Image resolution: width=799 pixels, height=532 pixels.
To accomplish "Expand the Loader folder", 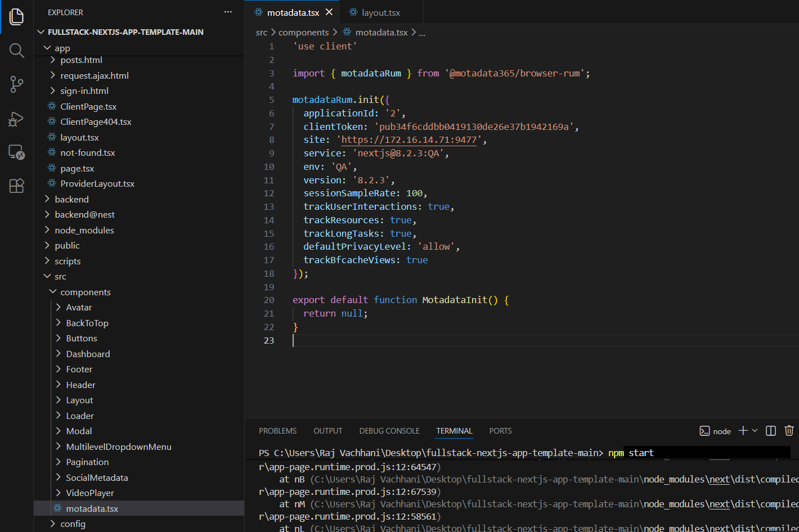I will point(139,416).
